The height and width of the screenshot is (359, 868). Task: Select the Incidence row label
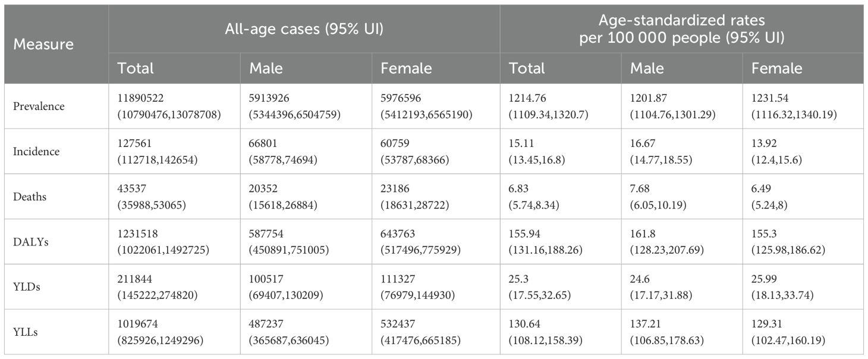pyautogui.click(x=36, y=152)
